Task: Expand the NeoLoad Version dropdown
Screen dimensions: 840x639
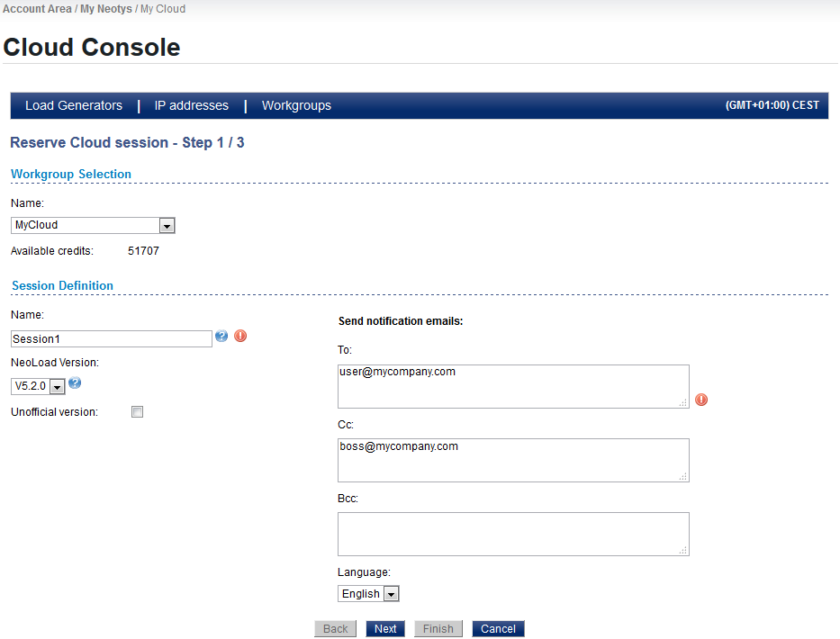Action: 57,386
